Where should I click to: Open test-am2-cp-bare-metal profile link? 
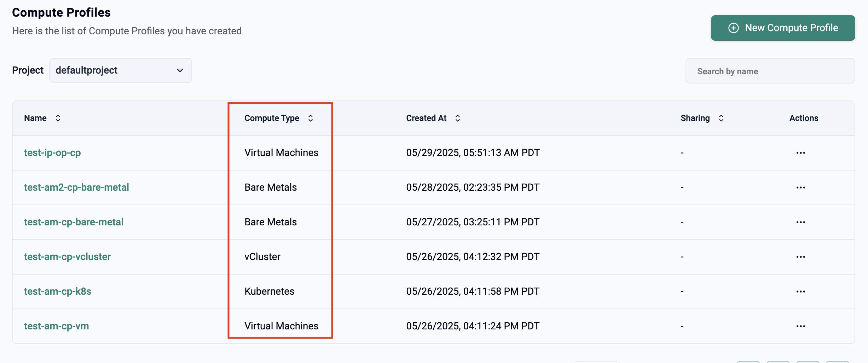tap(76, 188)
